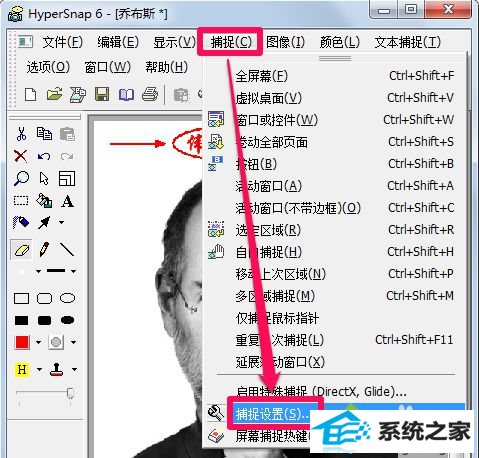Expand dropdown next to red color swatch

click(x=38, y=342)
